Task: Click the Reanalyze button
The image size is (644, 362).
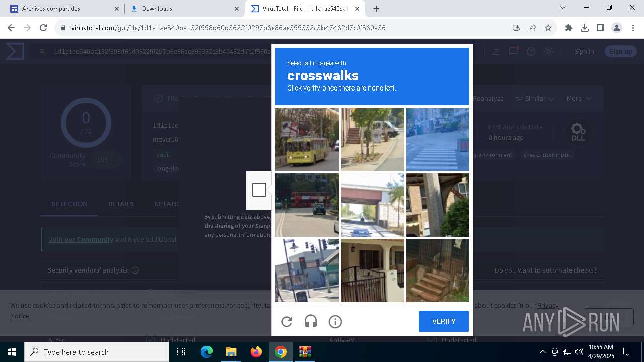Action: (x=488, y=98)
